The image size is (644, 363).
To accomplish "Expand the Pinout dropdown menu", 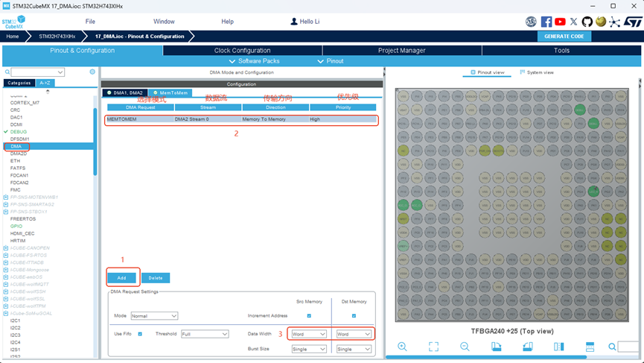I will click(331, 61).
